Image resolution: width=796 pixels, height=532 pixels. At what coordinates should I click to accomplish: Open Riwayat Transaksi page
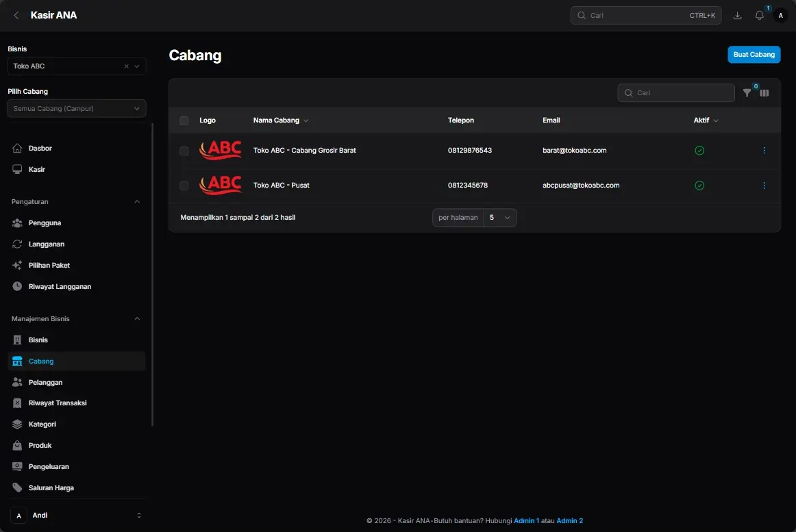77,403
